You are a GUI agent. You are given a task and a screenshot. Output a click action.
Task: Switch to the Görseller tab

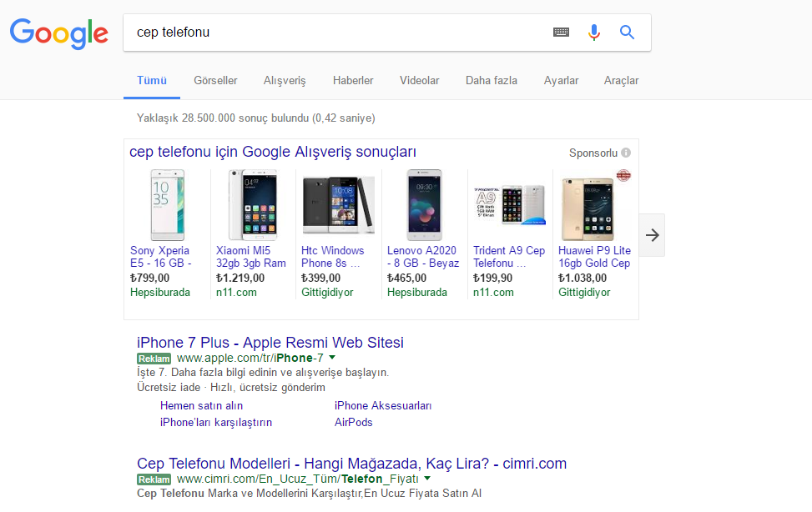(215, 81)
